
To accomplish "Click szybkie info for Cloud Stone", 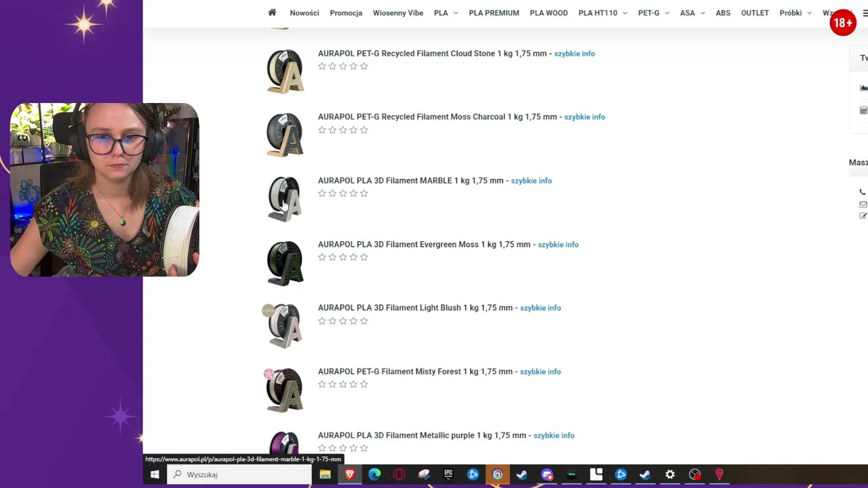I will click(x=574, y=54).
